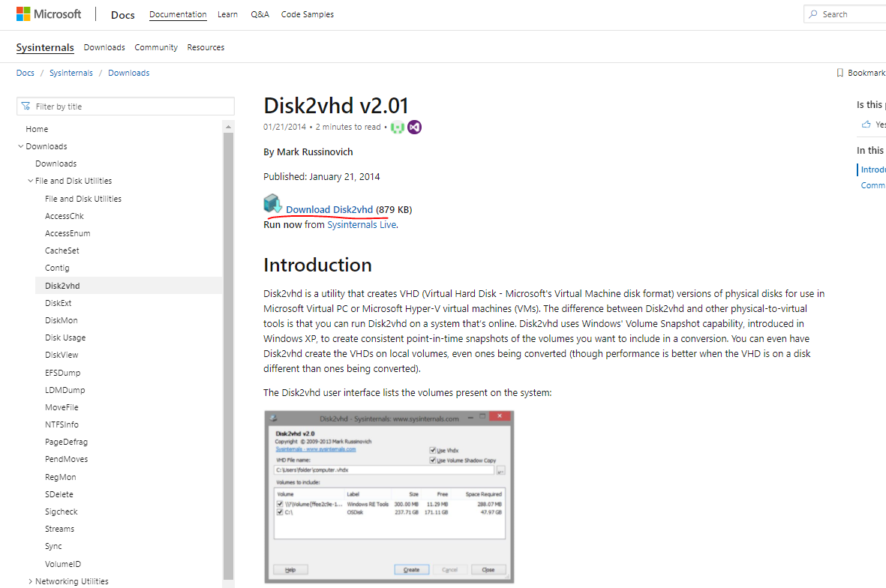The image size is (886, 588).
Task: Open the Learn menu item
Action: [x=228, y=14]
